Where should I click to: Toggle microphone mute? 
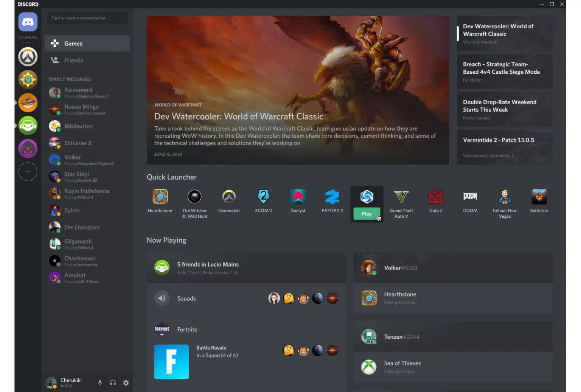click(100, 383)
